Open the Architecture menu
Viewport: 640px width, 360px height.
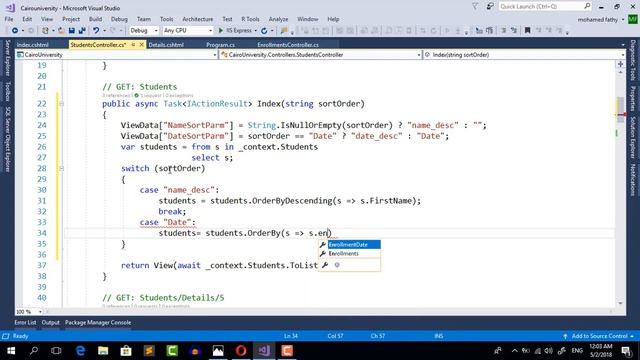[x=198, y=19]
